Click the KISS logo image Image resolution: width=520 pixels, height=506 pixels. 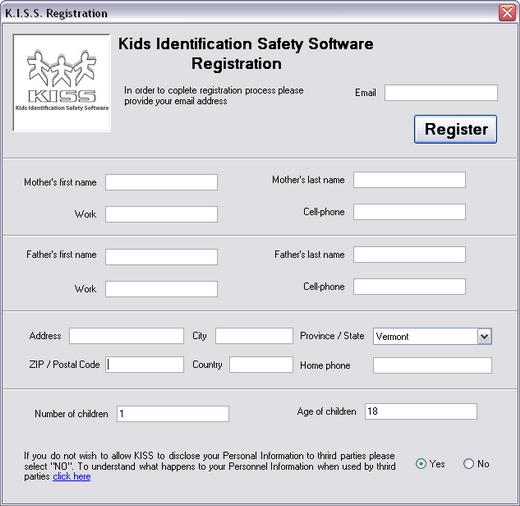(x=62, y=83)
